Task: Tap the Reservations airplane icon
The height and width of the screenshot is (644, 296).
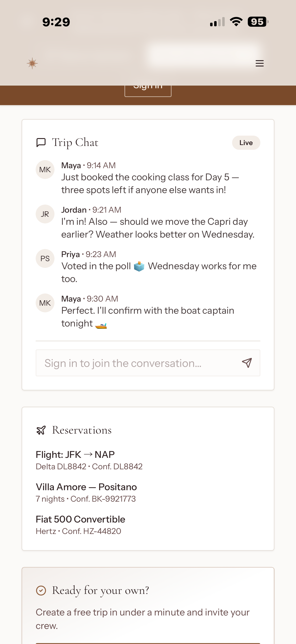Action: pyautogui.click(x=41, y=430)
